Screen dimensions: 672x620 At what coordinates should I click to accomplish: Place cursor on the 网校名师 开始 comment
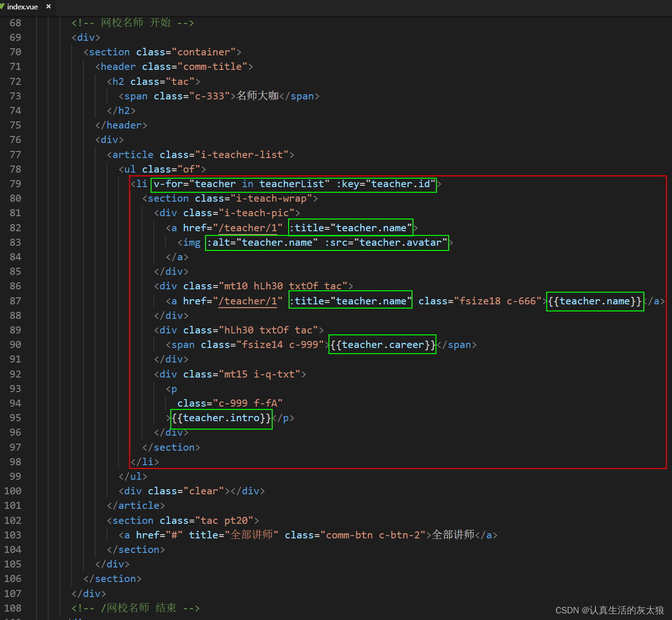pyautogui.click(x=133, y=23)
